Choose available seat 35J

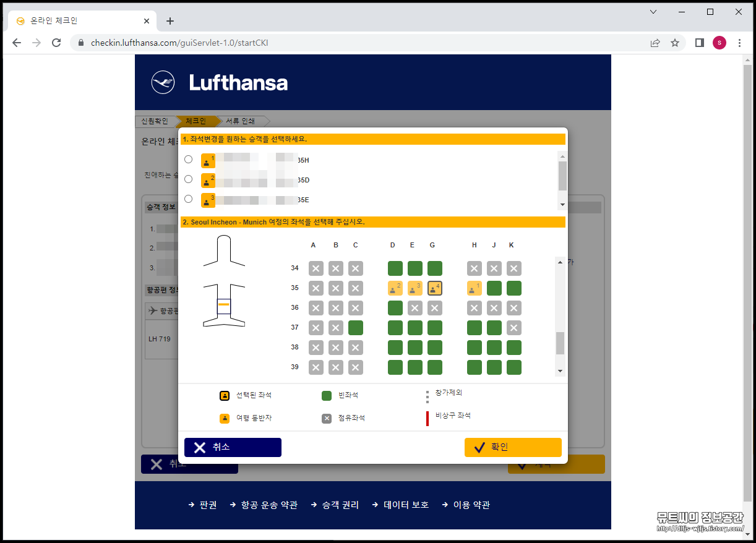pos(494,288)
